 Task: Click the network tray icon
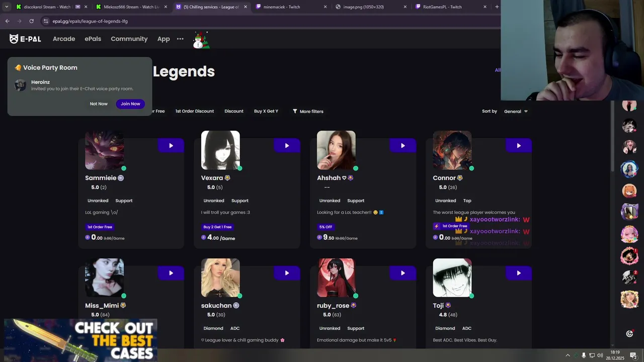[x=592, y=355]
